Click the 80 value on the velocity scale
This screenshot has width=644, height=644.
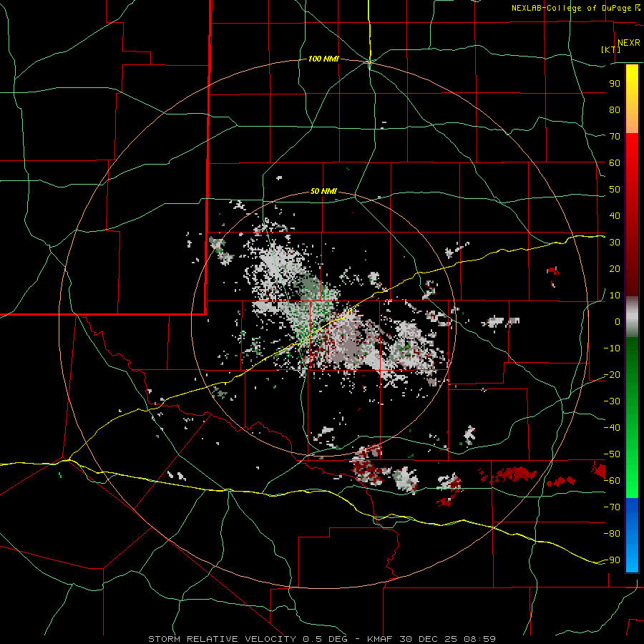[615, 110]
